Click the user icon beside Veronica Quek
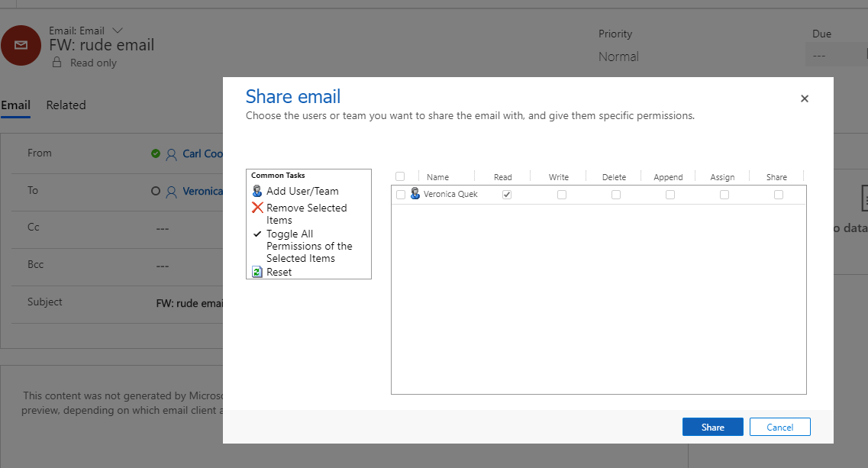Viewport: 868px width, 468px height. [x=415, y=194]
